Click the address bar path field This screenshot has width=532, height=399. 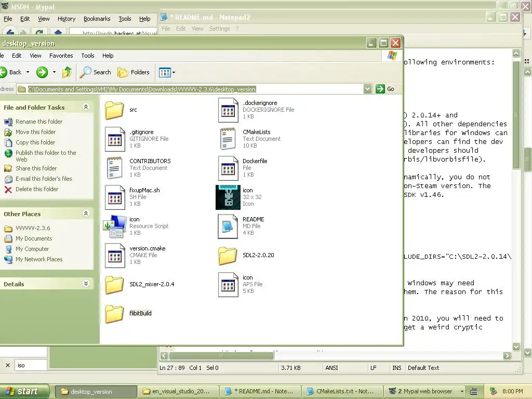pos(190,89)
